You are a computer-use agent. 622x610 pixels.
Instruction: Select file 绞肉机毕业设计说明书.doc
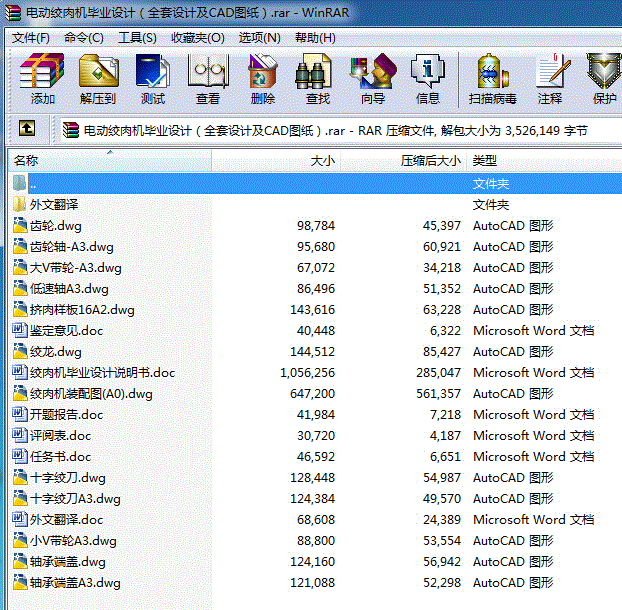click(x=102, y=373)
